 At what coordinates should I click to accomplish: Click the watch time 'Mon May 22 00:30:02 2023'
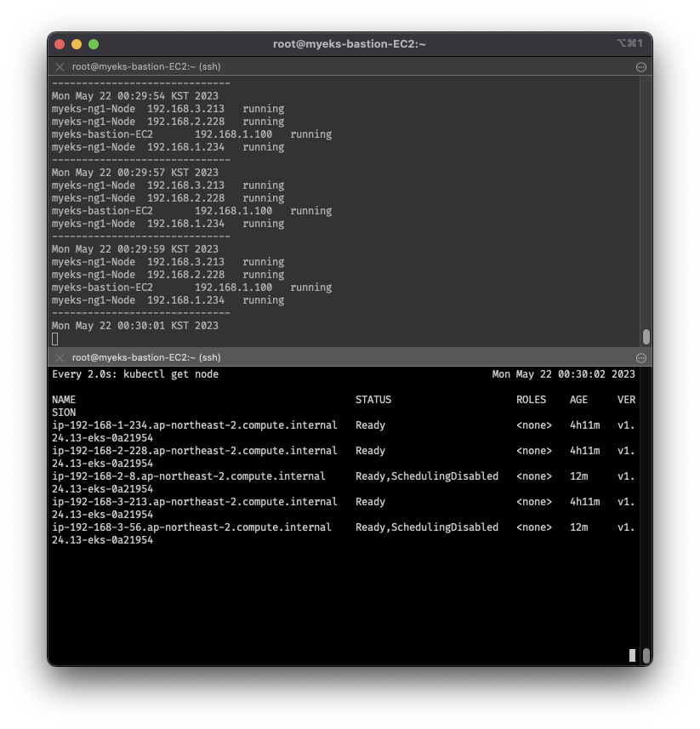coord(563,374)
